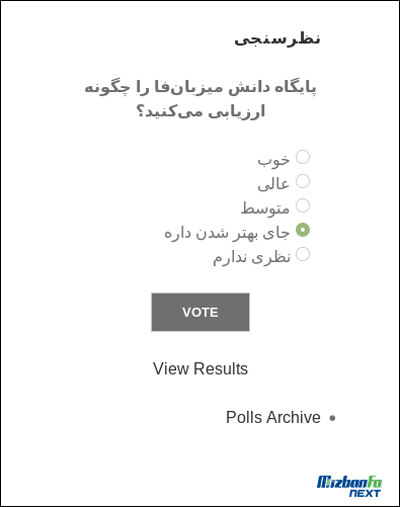This screenshot has height=507, width=400.
Task: Open the View Results link
Action: point(200,369)
